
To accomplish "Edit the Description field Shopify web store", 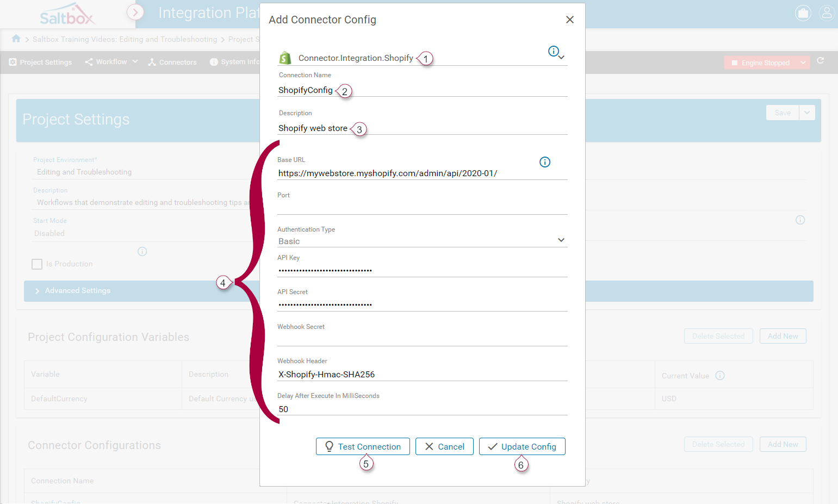I will [x=423, y=128].
